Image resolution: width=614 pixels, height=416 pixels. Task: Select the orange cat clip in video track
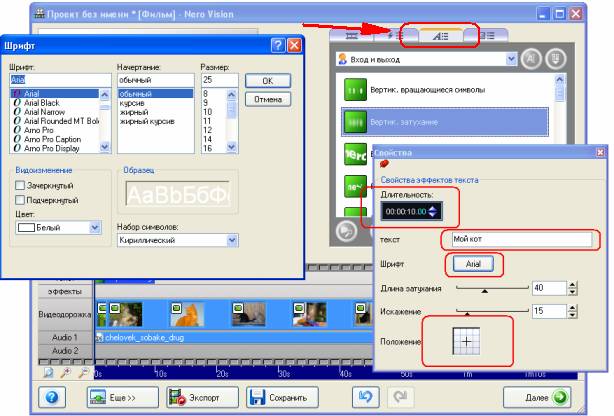click(187, 315)
